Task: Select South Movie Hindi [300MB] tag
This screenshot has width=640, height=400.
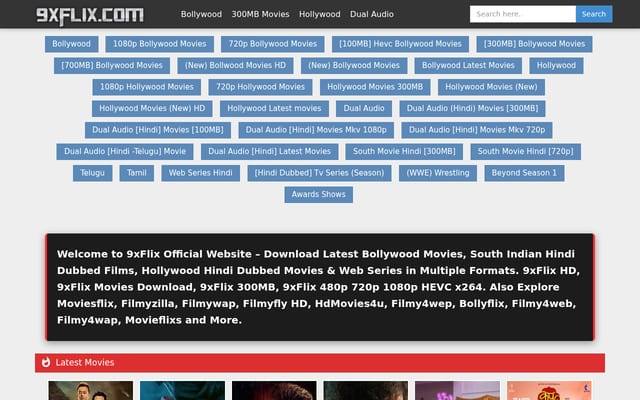Action: point(404,152)
